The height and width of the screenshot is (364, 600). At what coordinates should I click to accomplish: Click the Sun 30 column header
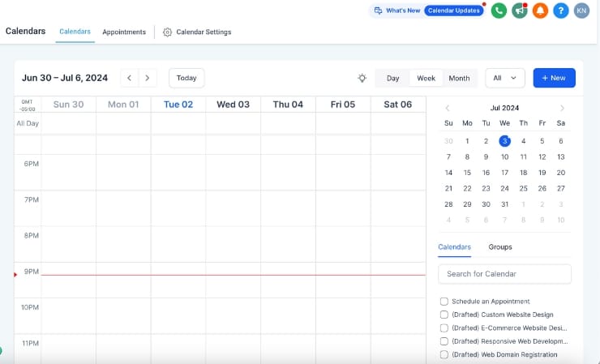[68, 105]
